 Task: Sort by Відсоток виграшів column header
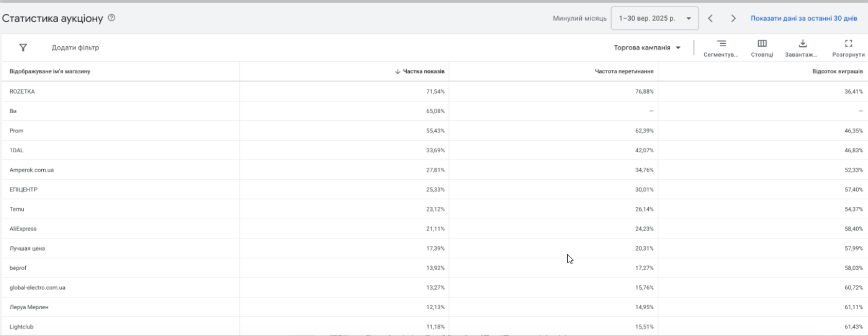[x=837, y=72]
